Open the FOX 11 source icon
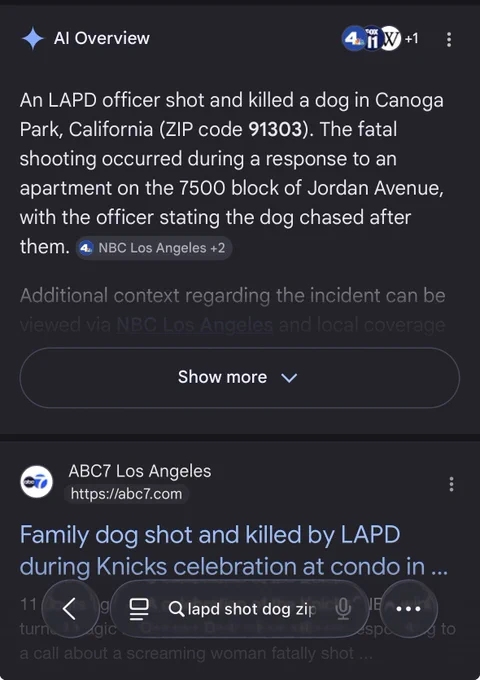This screenshot has width=480, height=680. tap(372, 39)
